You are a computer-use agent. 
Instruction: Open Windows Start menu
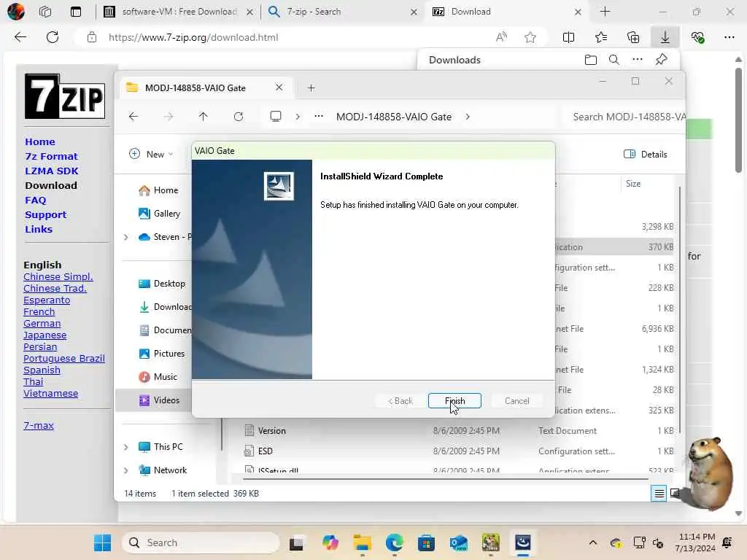(x=102, y=542)
